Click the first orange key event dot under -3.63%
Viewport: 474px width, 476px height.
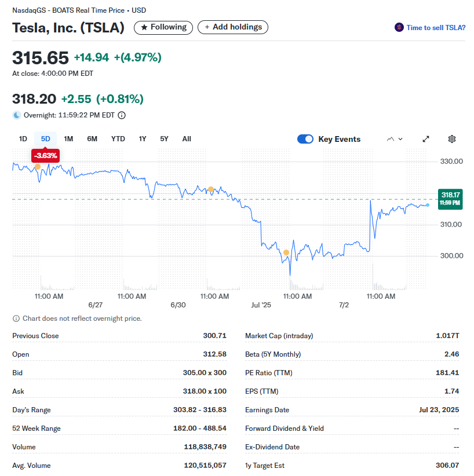pyautogui.click(x=38, y=167)
